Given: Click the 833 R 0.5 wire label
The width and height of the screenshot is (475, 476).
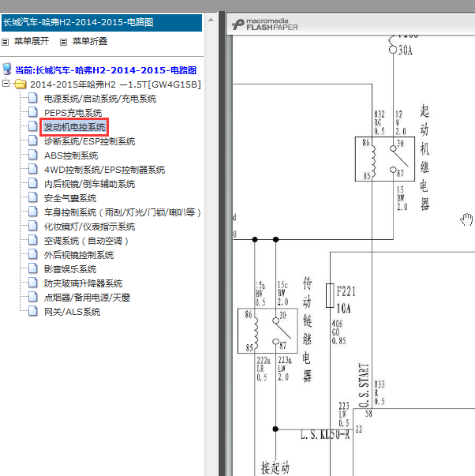Looking at the screenshot, I should 380,392.
